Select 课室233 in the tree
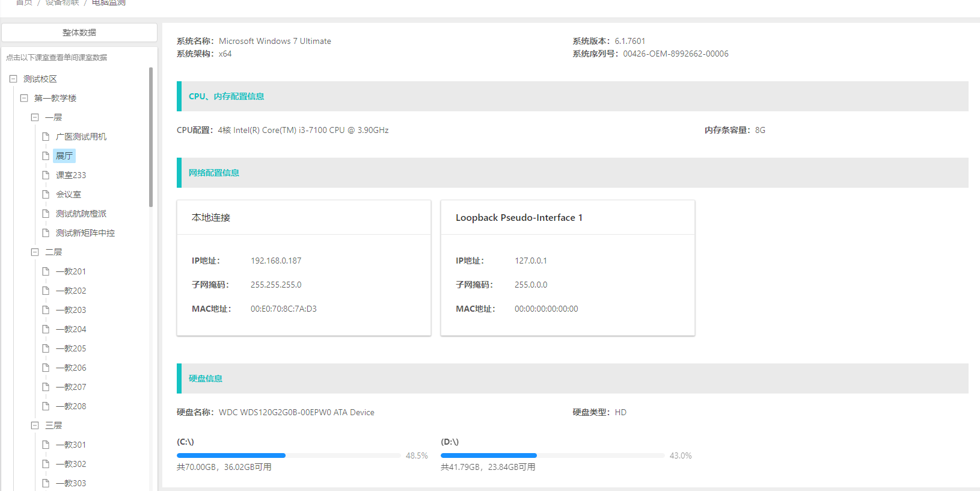 (71, 175)
